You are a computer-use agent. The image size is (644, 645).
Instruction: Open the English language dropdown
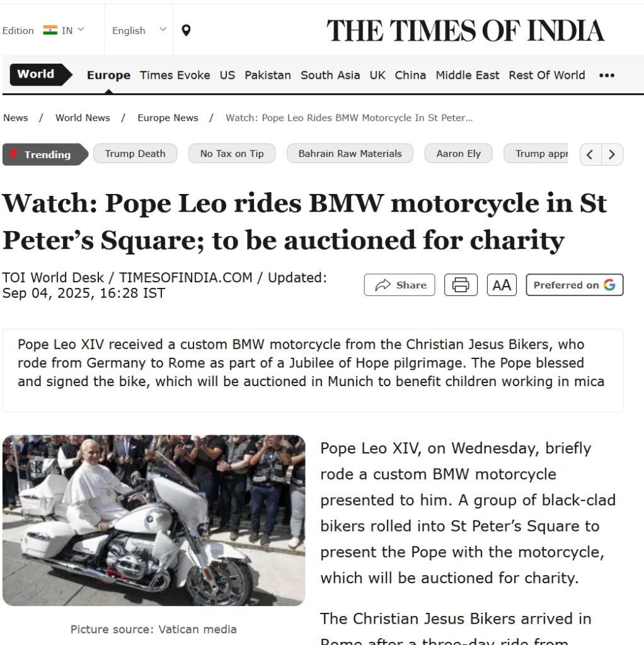pyautogui.click(x=139, y=30)
